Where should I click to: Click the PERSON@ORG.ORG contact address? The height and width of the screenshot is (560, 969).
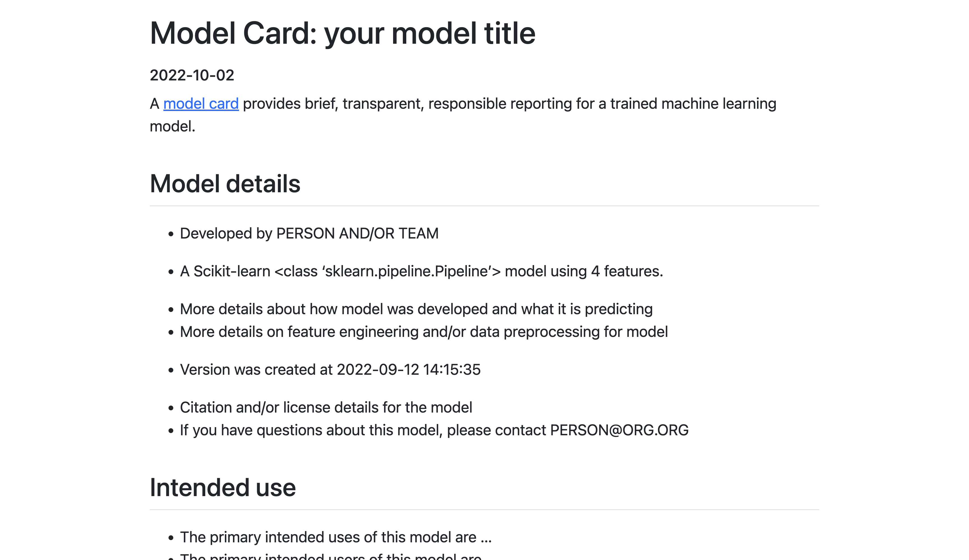619,430
